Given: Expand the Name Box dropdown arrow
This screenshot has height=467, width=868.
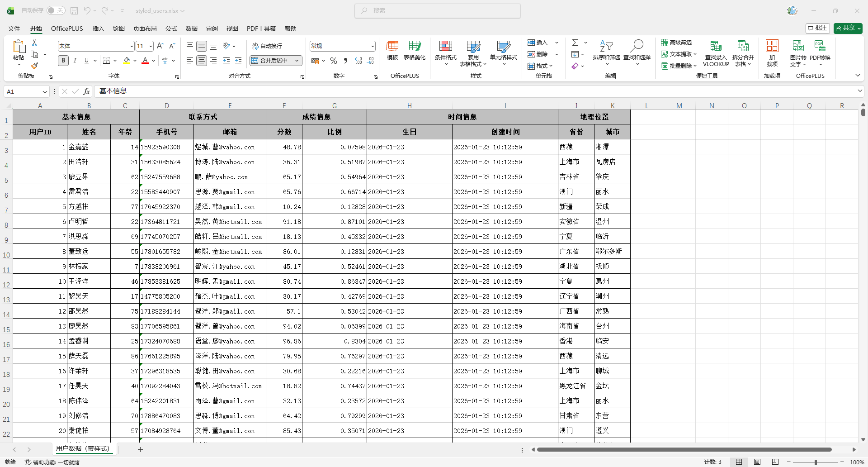Looking at the screenshot, I should click(x=45, y=92).
